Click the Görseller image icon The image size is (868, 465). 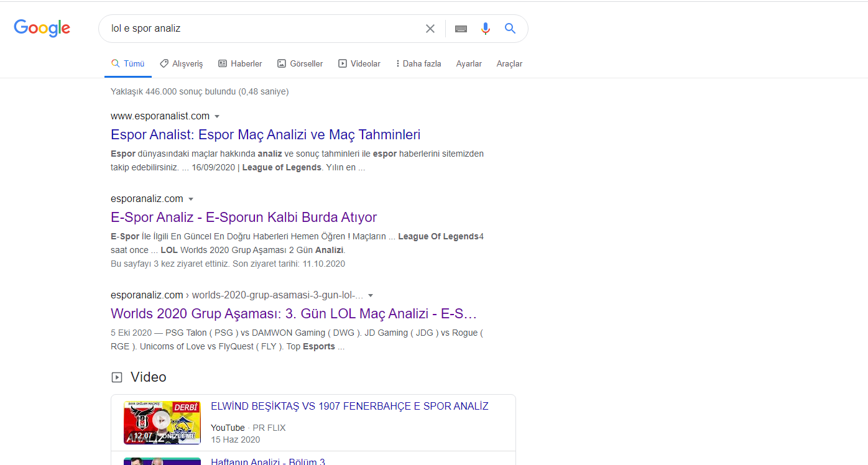[x=282, y=63]
